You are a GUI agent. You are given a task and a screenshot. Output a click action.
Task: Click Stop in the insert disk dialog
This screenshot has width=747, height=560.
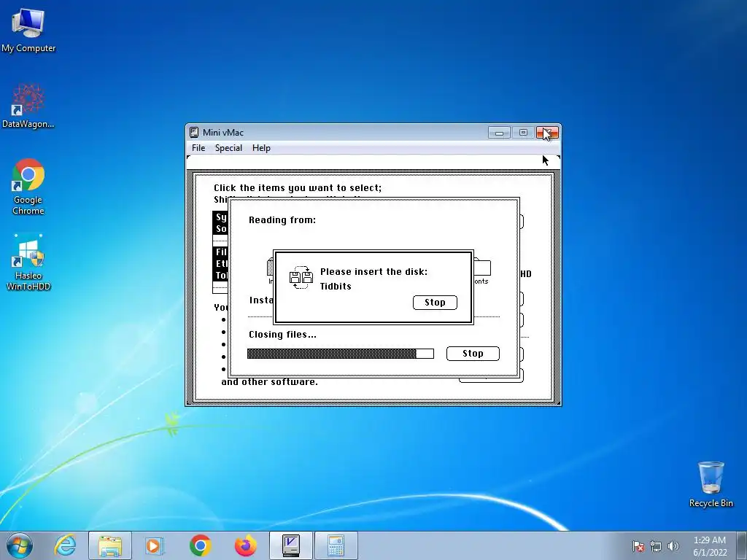[x=435, y=303]
